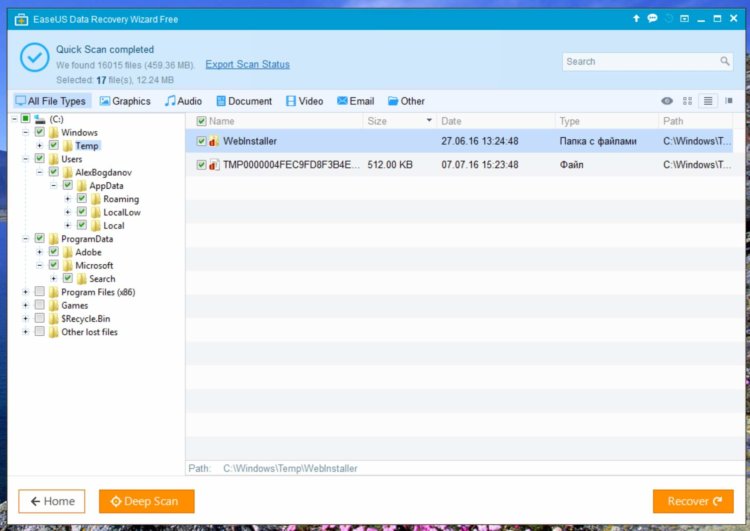This screenshot has width=750, height=531.
Task: Select the ProgramData folder in tree
Action: 87,239
